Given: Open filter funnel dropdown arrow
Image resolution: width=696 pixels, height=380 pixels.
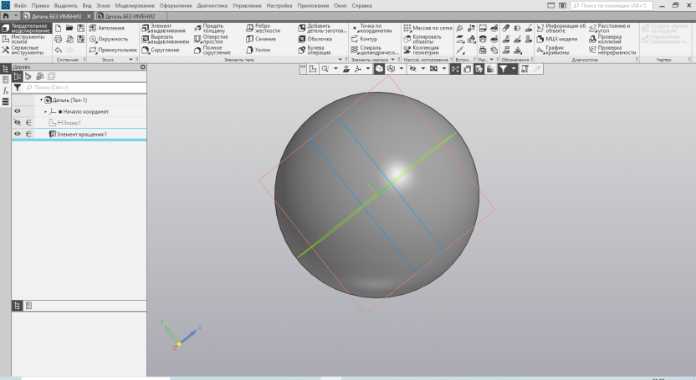Looking at the screenshot, I should 514,69.
